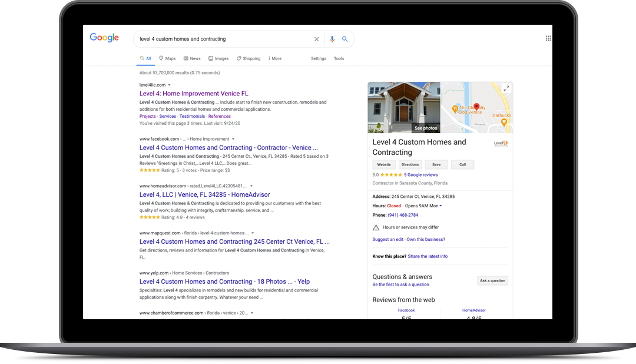Click the address text 245 Center Ct

tap(423, 196)
